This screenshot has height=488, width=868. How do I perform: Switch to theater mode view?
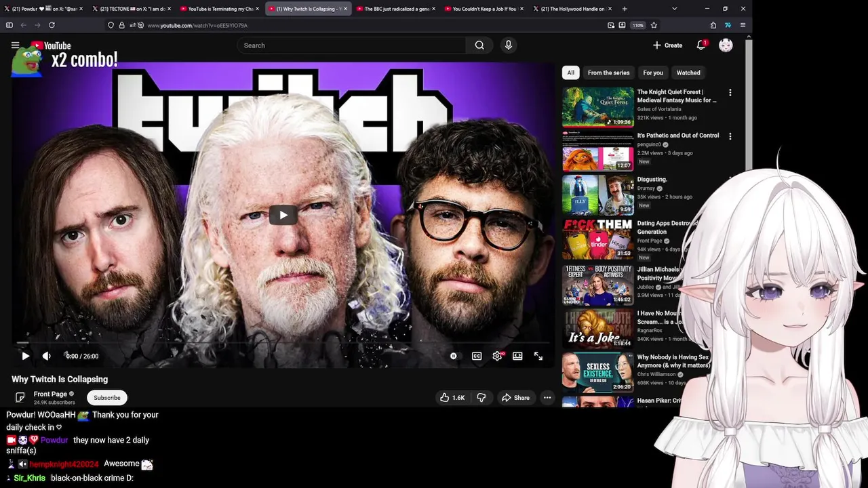(x=517, y=356)
